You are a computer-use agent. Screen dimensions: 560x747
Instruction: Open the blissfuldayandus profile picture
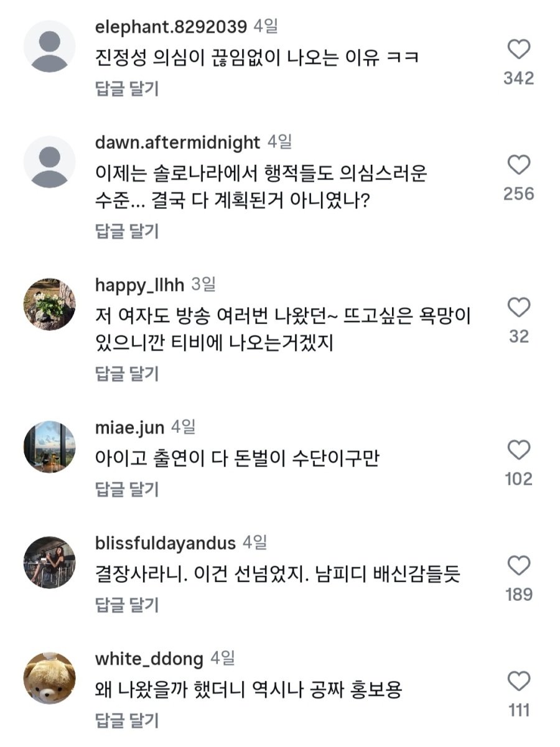[x=49, y=562]
